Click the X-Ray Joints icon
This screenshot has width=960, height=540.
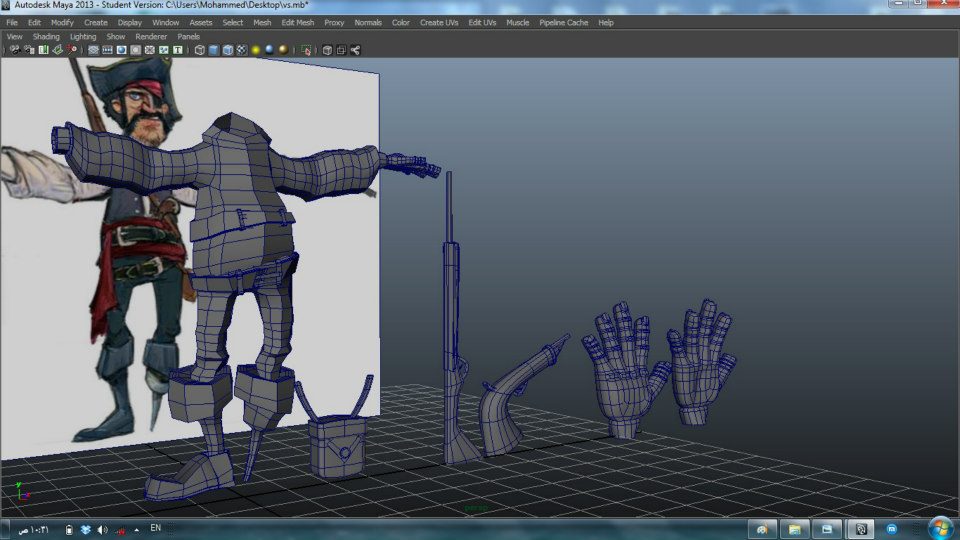pos(355,50)
